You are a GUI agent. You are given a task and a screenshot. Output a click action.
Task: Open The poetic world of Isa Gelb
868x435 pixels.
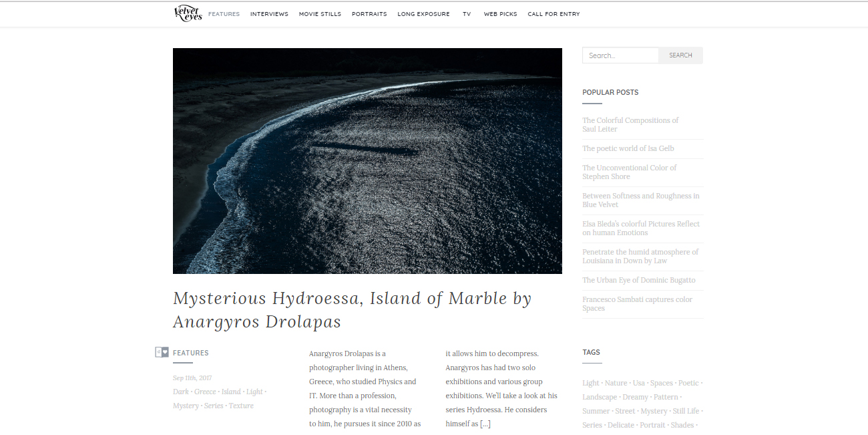pos(628,148)
